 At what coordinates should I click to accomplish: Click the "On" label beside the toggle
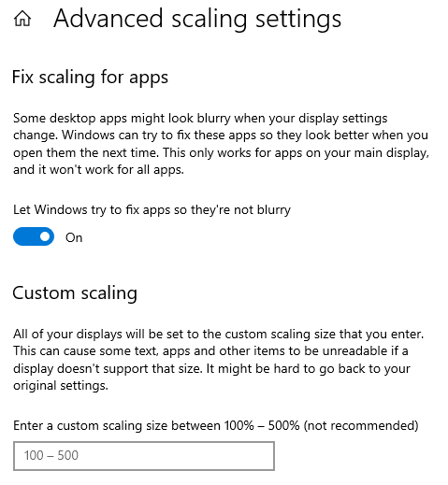point(74,237)
